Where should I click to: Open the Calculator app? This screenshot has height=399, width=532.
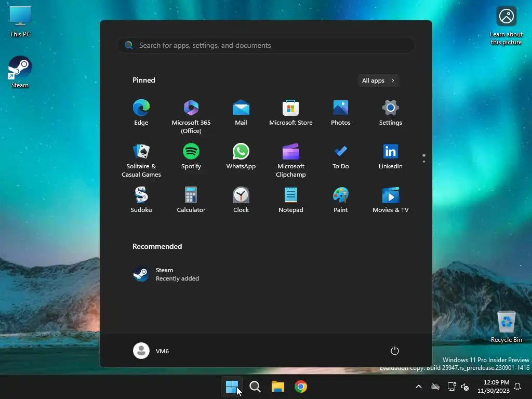tap(191, 200)
